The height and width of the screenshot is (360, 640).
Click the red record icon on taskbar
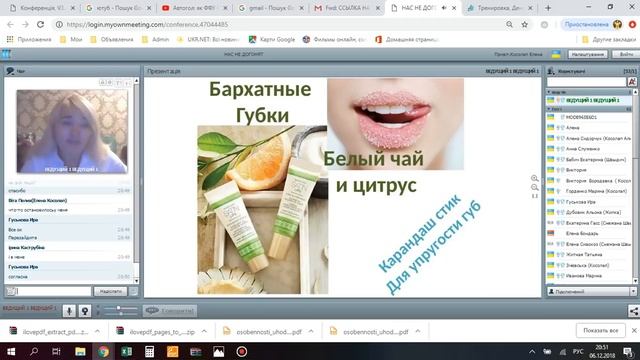coord(242,351)
